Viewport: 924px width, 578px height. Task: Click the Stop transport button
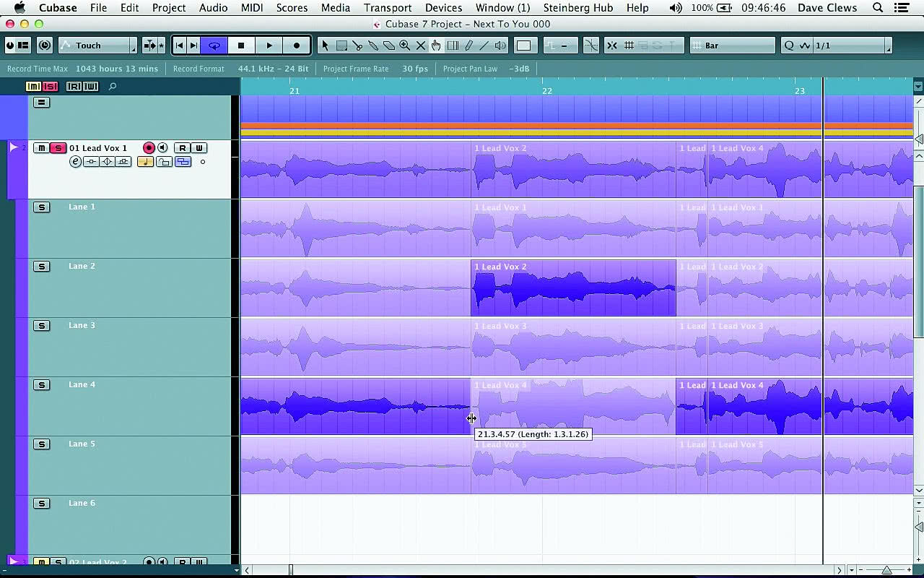(241, 46)
